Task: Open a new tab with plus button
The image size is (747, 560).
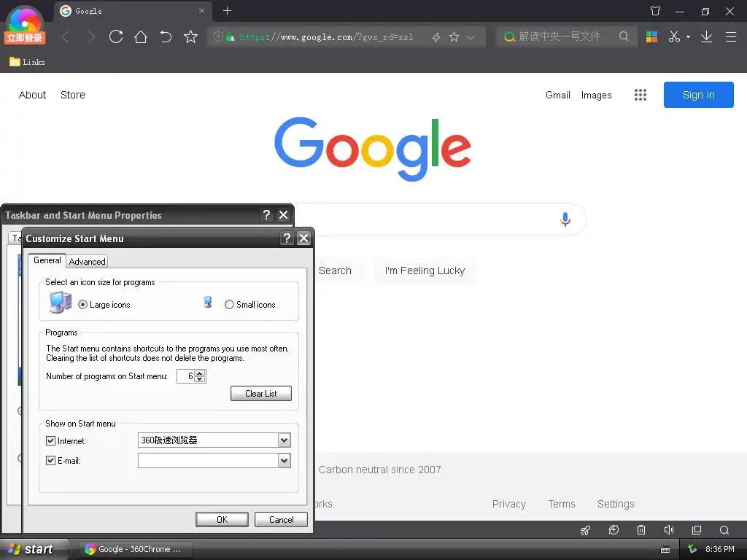Action: point(228,10)
